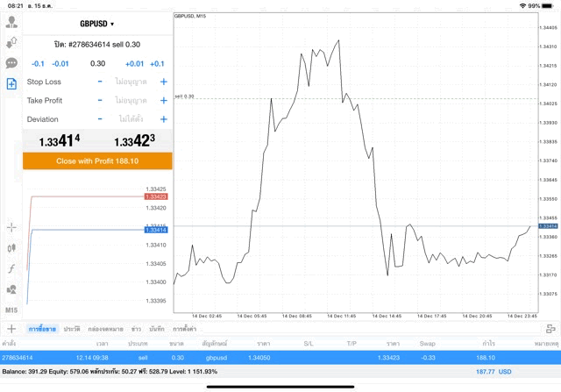561x392 pixels.
Task: Click Close with Profit 188.10 button
Action: [x=97, y=160]
